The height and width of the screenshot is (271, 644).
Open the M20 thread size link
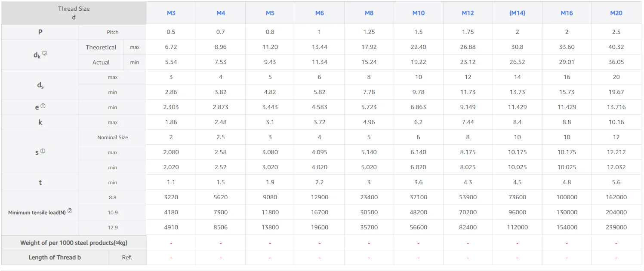click(616, 13)
